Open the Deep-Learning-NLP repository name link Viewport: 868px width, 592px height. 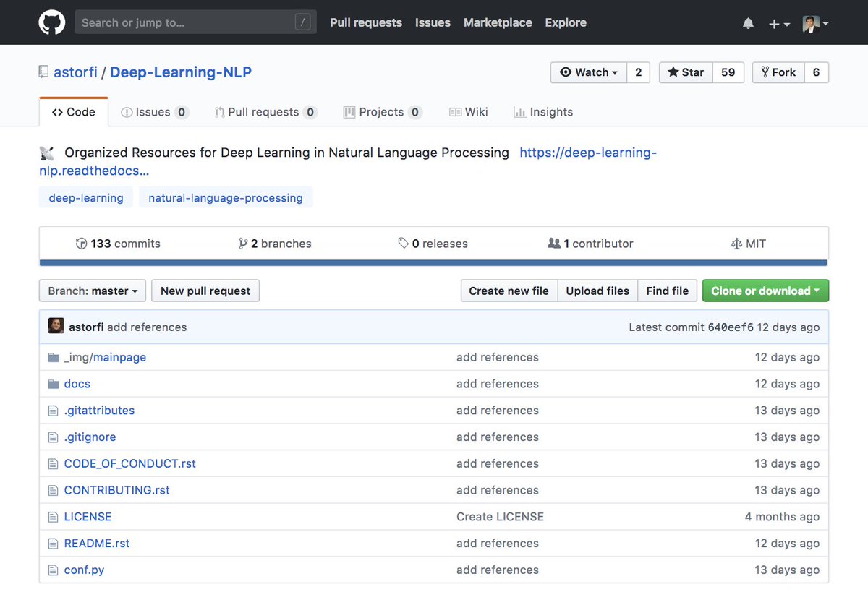tap(181, 72)
